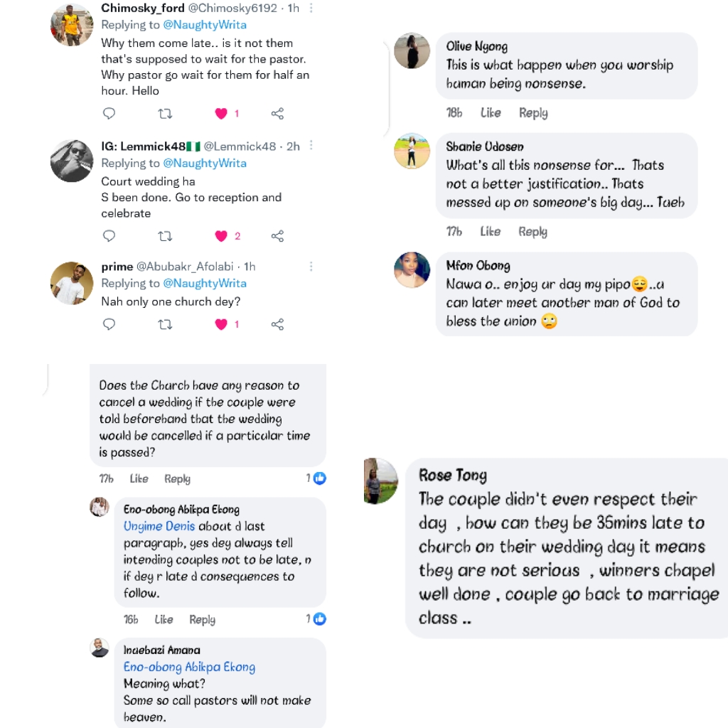Click the like reaction count on church question comment
The image size is (728, 728).
(x=316, y=478)
